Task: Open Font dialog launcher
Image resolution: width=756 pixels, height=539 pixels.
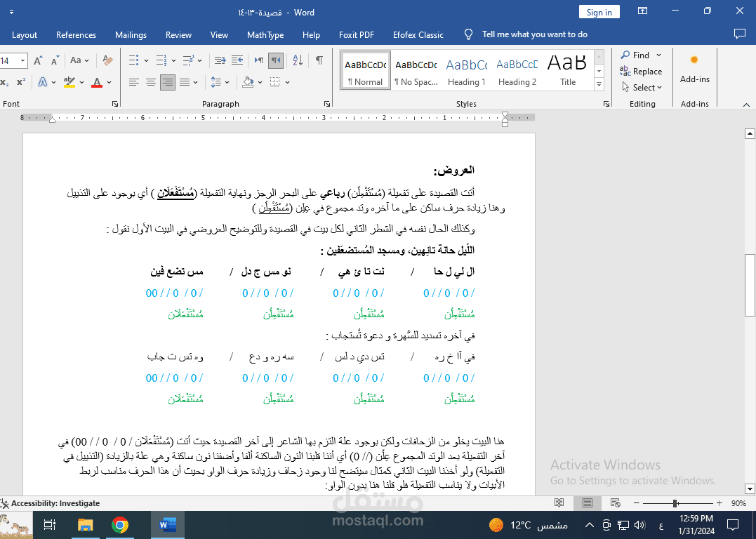Action: pos(114,104)
